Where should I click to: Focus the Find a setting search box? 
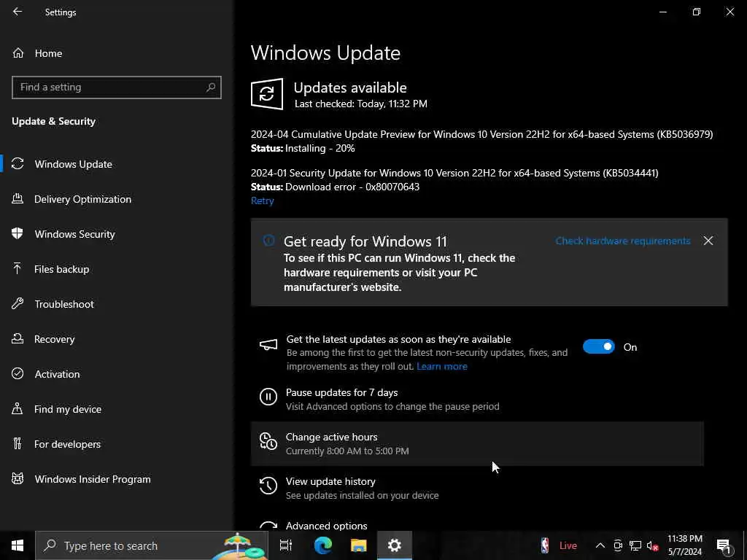pyautogui.click(x=116, y=87)
